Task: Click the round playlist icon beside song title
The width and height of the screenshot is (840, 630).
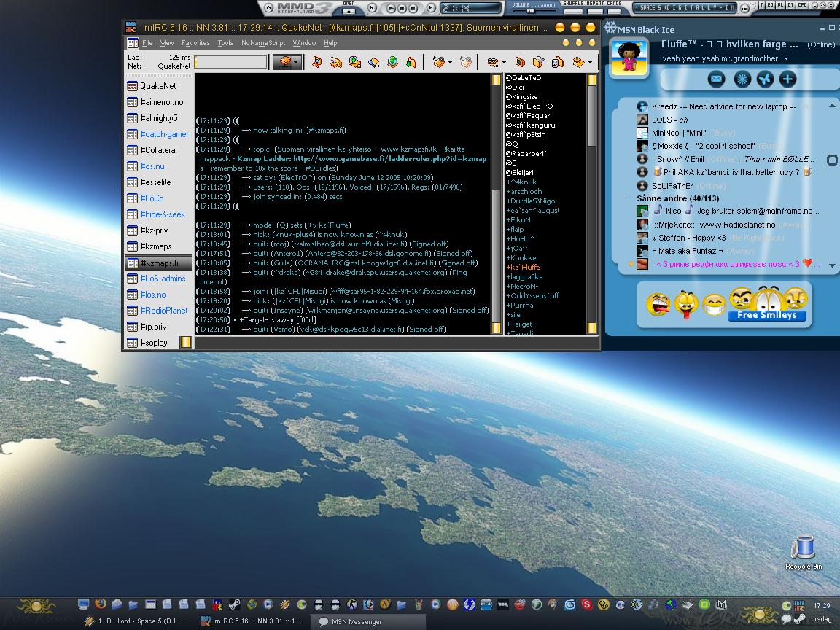Action: tap(744, 8)
